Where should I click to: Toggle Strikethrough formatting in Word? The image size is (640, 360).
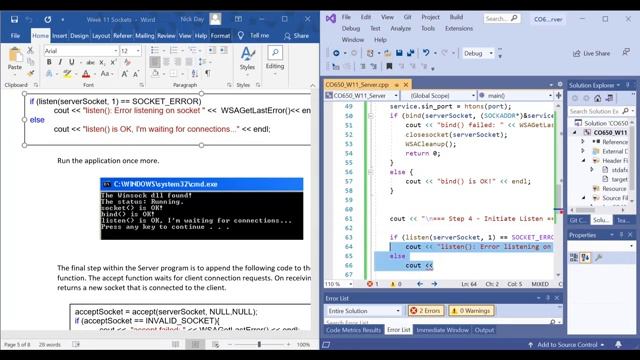(91, 62)
